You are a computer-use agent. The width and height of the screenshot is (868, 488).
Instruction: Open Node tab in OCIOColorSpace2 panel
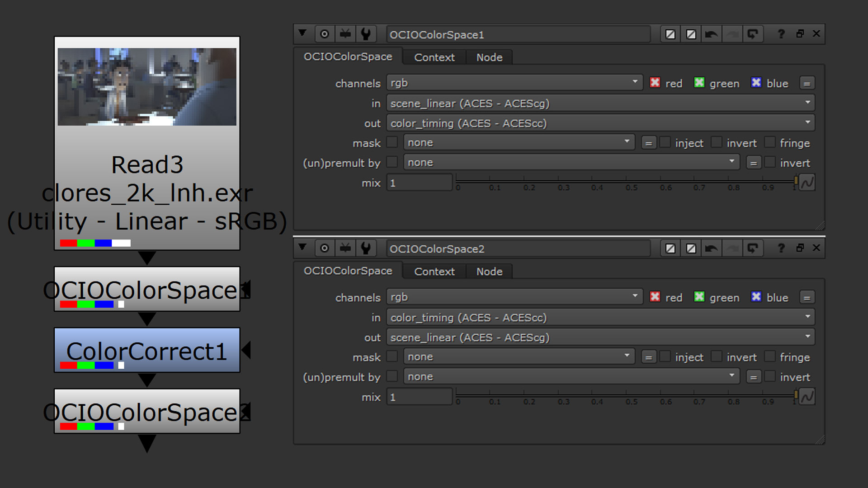tap(489, 272)
